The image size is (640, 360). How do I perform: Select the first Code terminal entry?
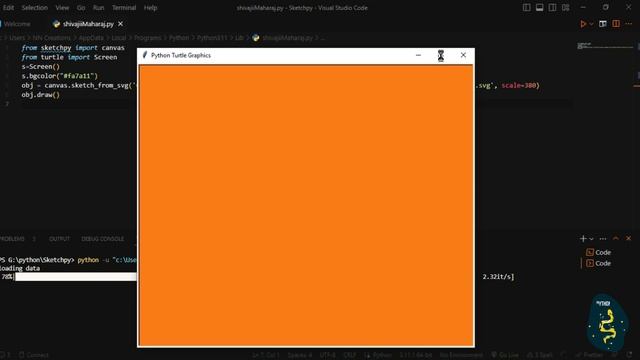coord(599,252)
